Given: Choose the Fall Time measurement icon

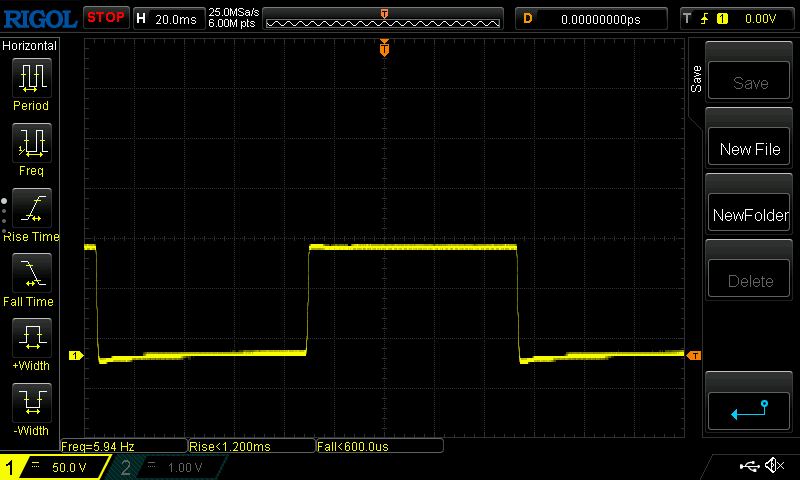Looking at the screenshot, I should pyautogui.click(x=30, y=273).
